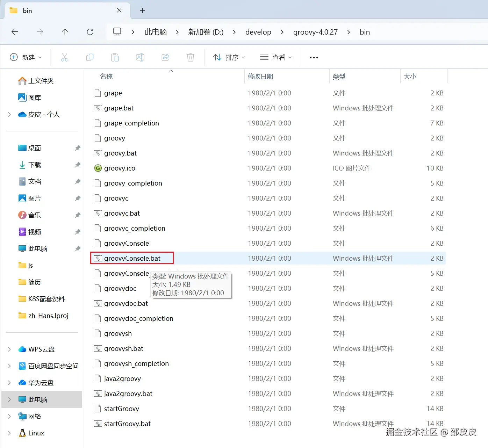Image resolution: width=488 pixels, height=448 pixels.
Task: Open the 查看 view dropdown
Action: click(276, 57)
